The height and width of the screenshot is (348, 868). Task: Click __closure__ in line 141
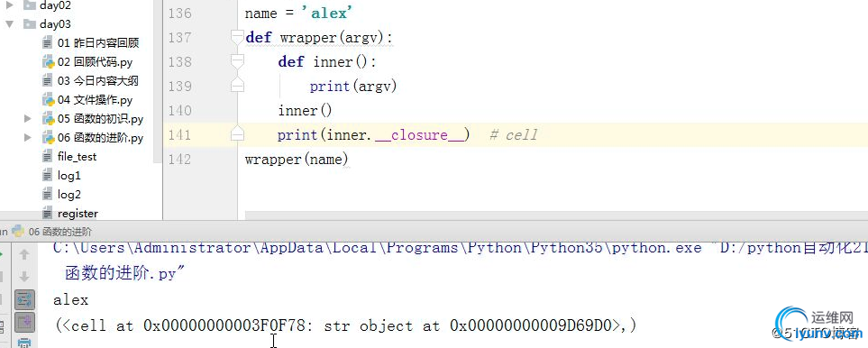[420, 135]
